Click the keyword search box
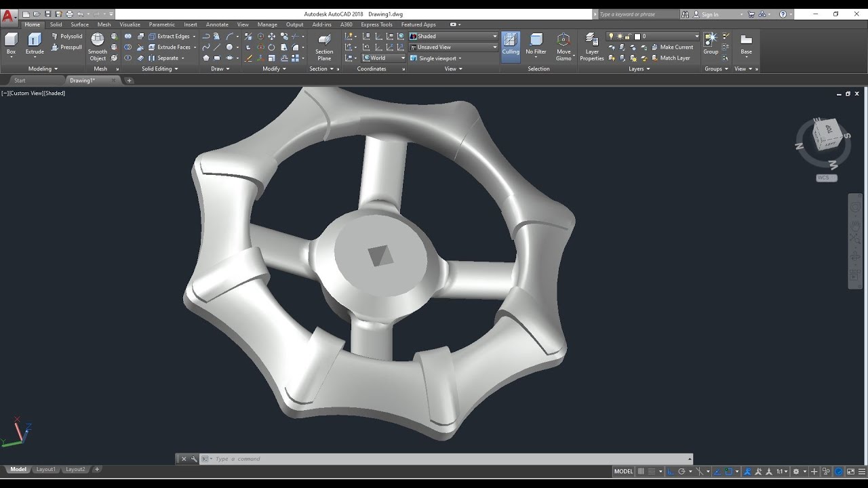Viewport: 868px width, 488px height. 637,14
